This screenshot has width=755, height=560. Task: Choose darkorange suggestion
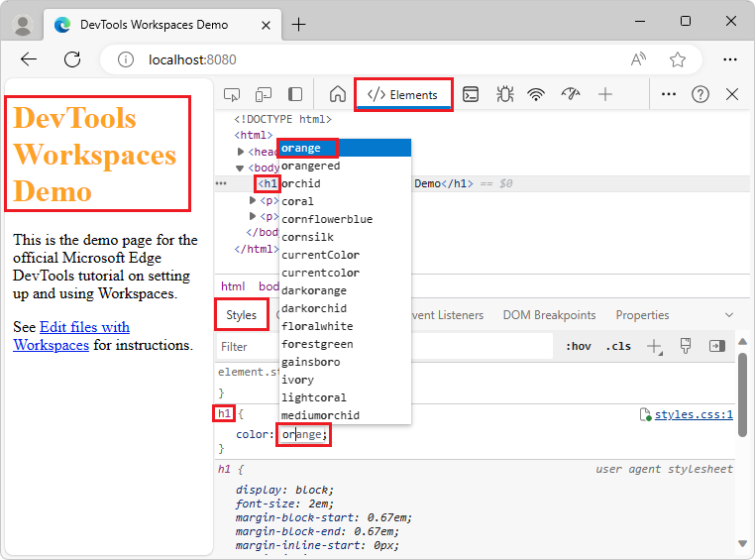point(345,290)
